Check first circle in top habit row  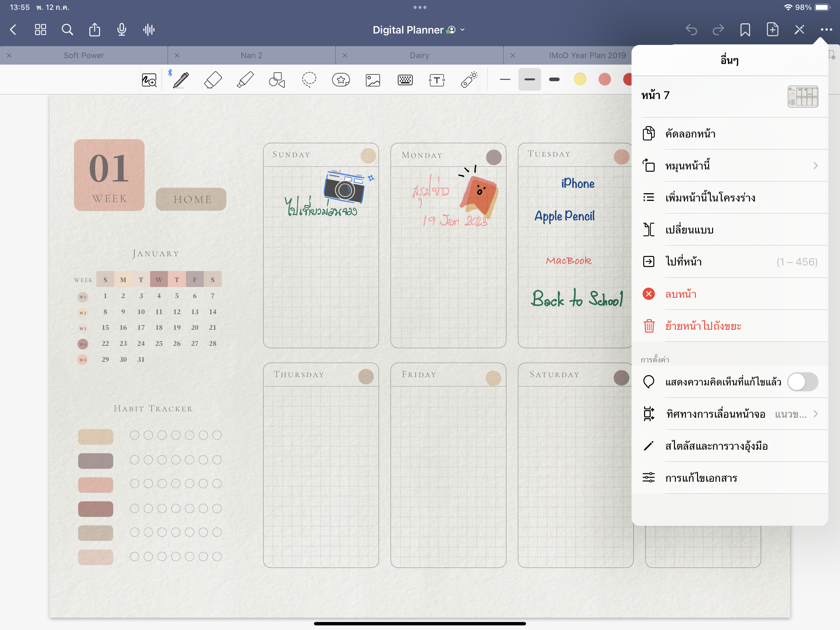tap(134, 435)
